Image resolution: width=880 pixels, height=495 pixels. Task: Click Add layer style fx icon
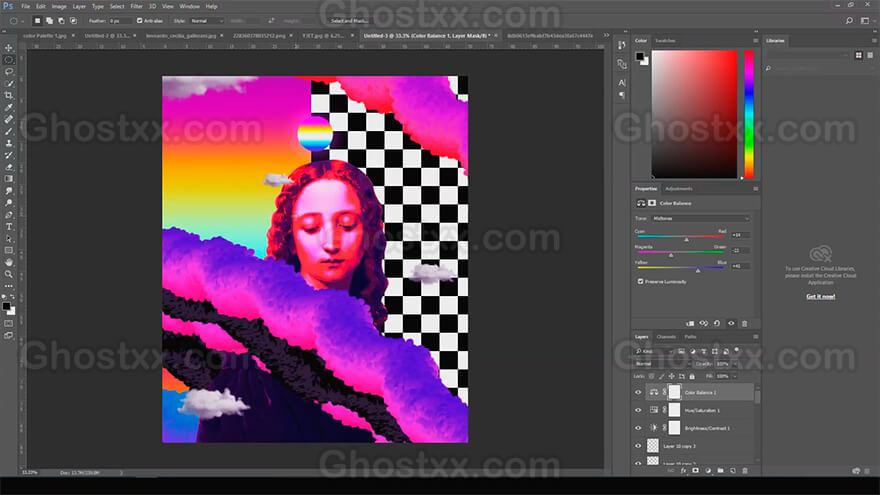683,470
